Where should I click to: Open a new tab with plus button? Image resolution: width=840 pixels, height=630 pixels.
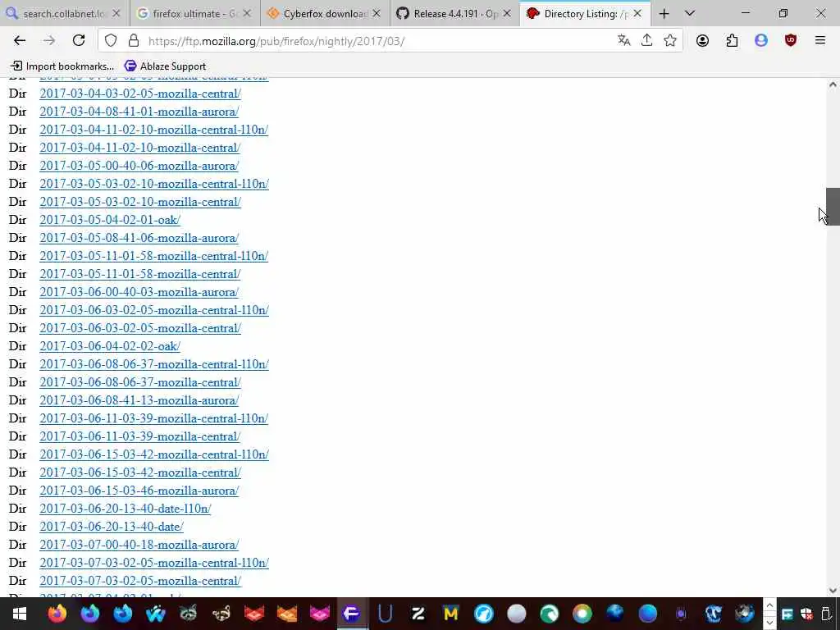point(664,14)
